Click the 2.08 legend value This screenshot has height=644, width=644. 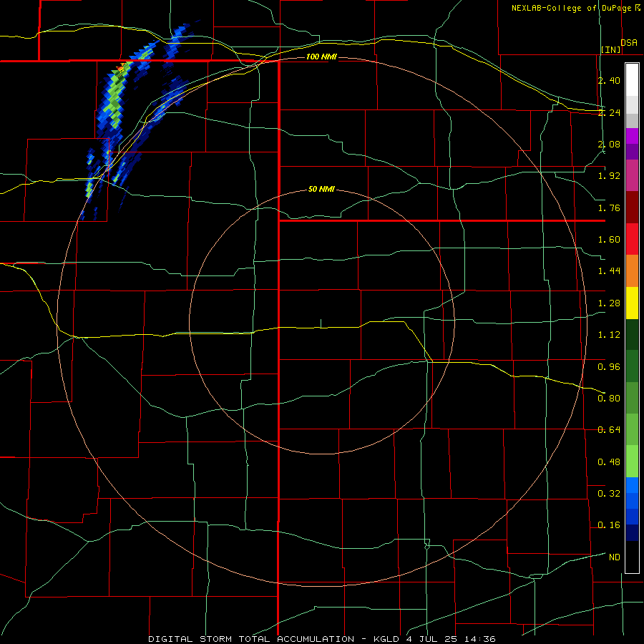point(609,144)
